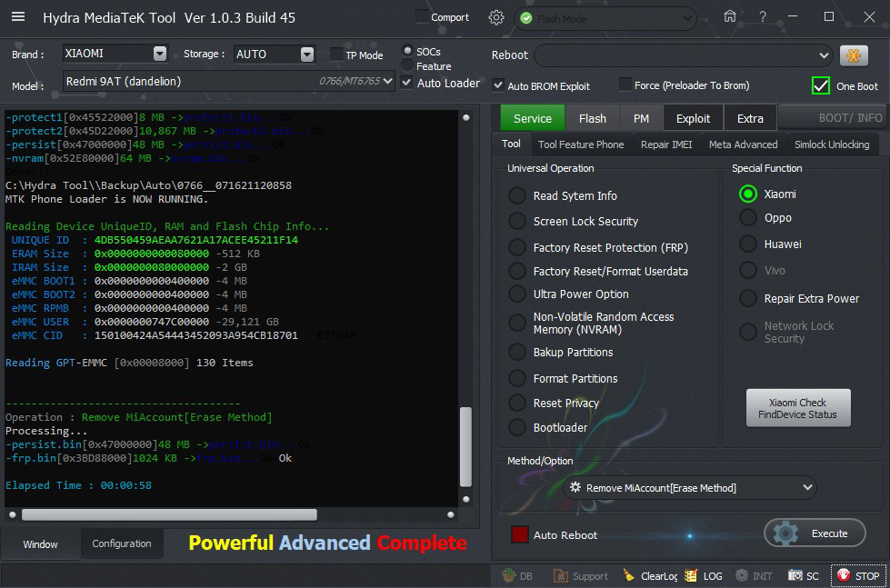Open the Repair IMEI tab
Image resolution: width=890 pixels, height=588 pixels.
(665, 145)
